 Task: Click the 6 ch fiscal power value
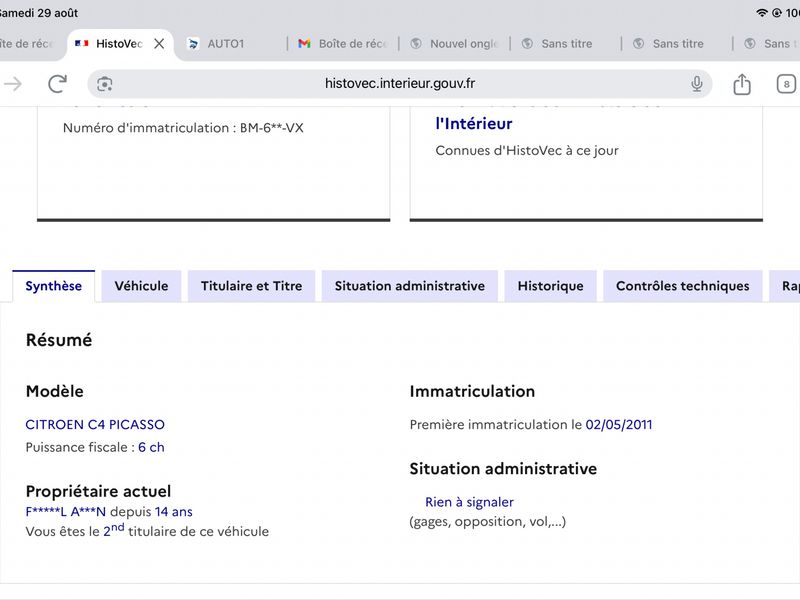(151, 447)
